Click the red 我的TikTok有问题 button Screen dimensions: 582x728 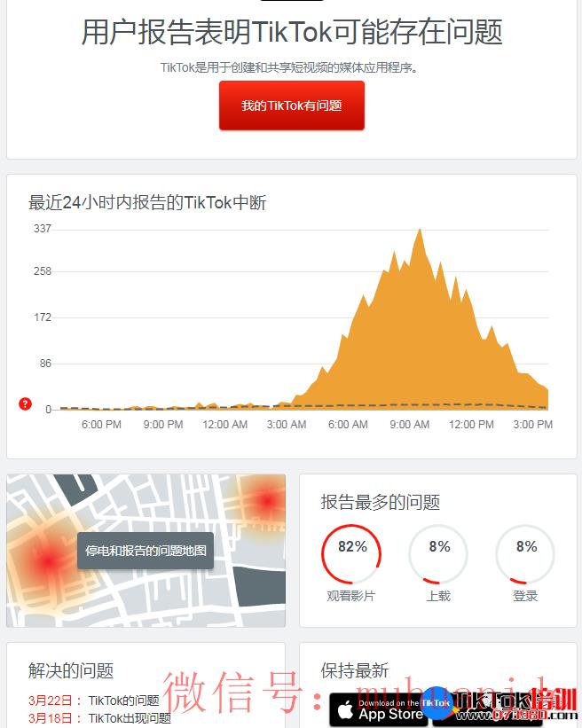(x=292, y=106)
